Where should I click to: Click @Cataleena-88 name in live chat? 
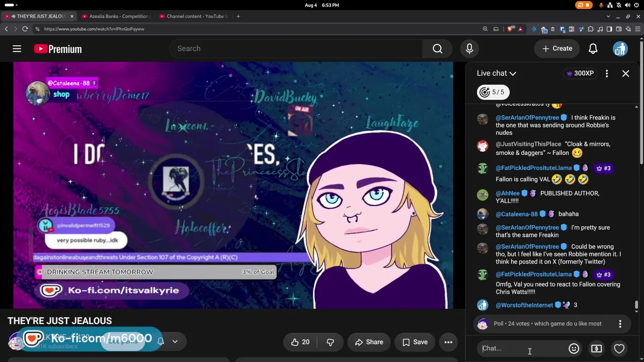516,214
